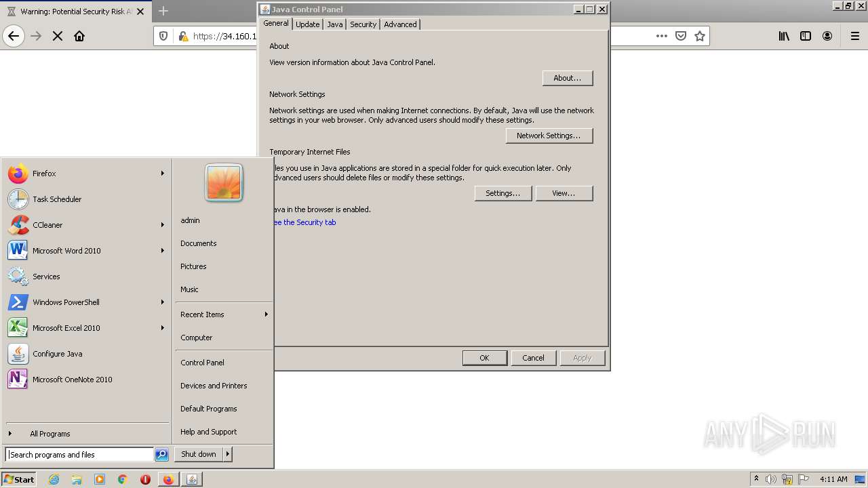The height and width of the screenshot is (488, 868).
Task: Expand Firefox submenu arrow
Action: tap(163, 174)
